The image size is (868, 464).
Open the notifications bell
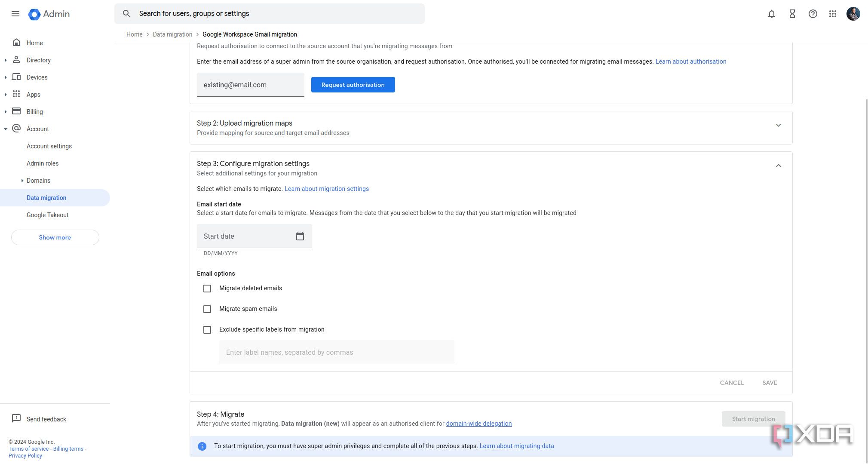click(772, 14)
